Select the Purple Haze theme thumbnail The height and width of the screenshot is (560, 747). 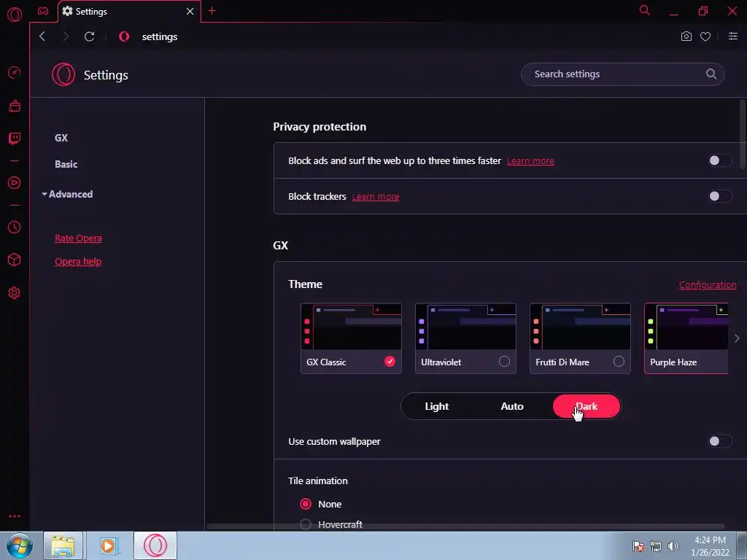[x=686, y=338]
